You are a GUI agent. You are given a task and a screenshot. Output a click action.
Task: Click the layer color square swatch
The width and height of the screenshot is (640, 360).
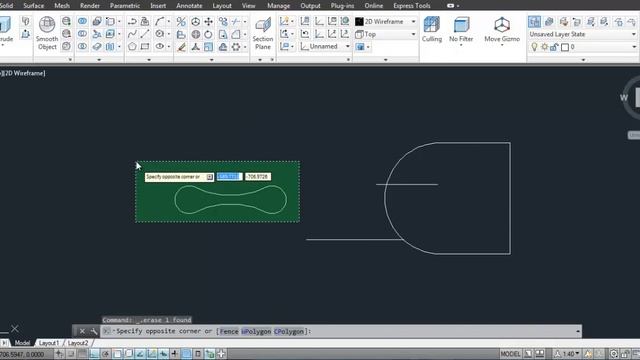tap(565, 47)
